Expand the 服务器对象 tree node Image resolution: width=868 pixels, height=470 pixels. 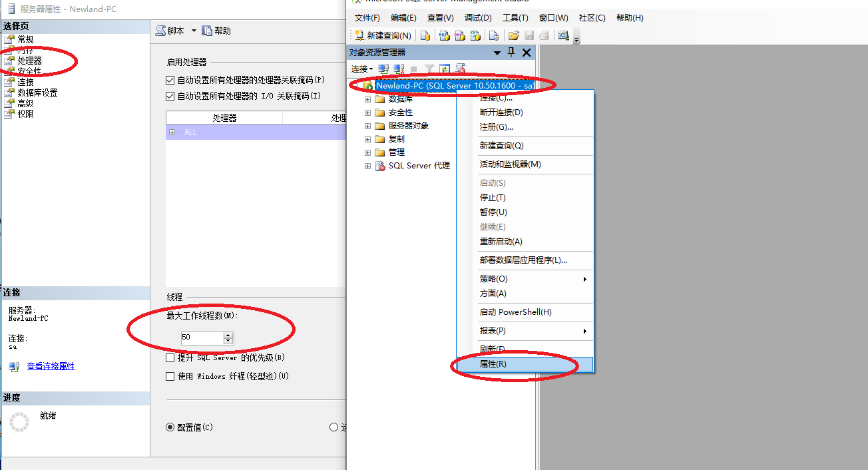point(367,126)
